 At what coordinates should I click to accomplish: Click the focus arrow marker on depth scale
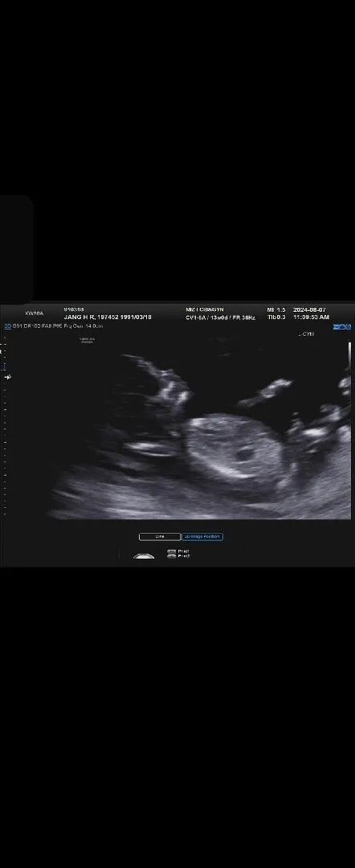coord(8,377)
